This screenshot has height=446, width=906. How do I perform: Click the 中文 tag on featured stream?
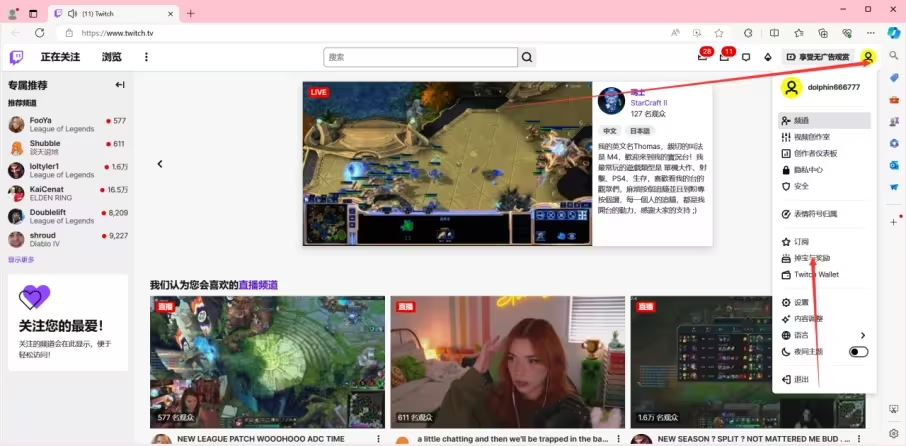610,131
